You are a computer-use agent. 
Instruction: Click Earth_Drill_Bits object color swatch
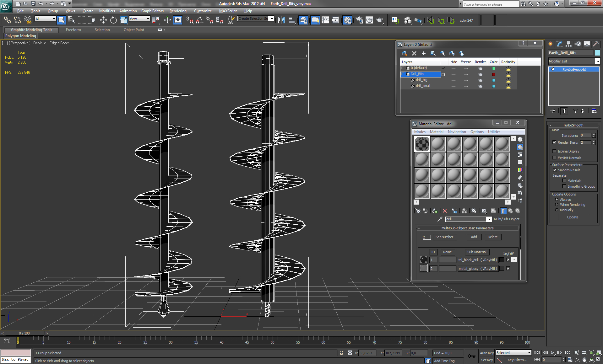(597, 53)
